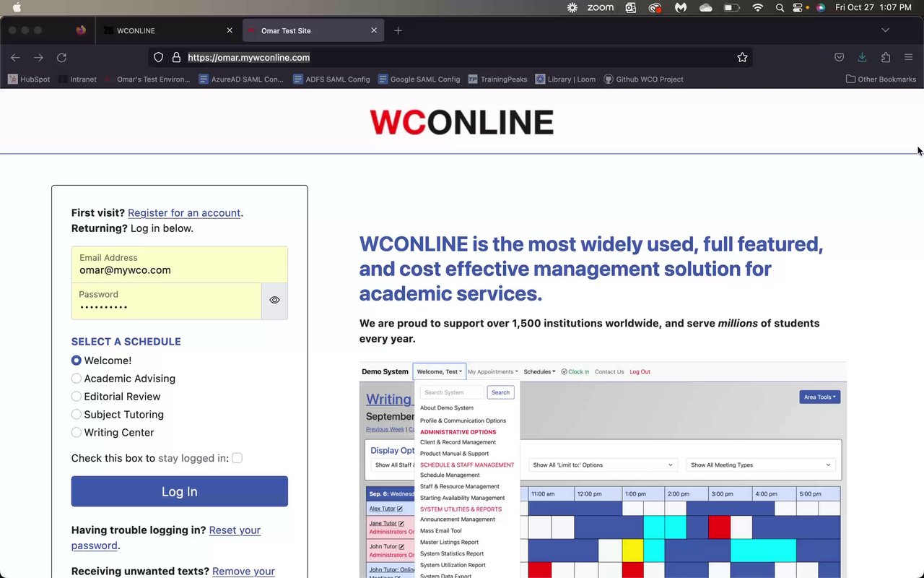Open the Other Bookmarks folder
The height and width of the screenshot is (578, 924).
click(881, 79)
